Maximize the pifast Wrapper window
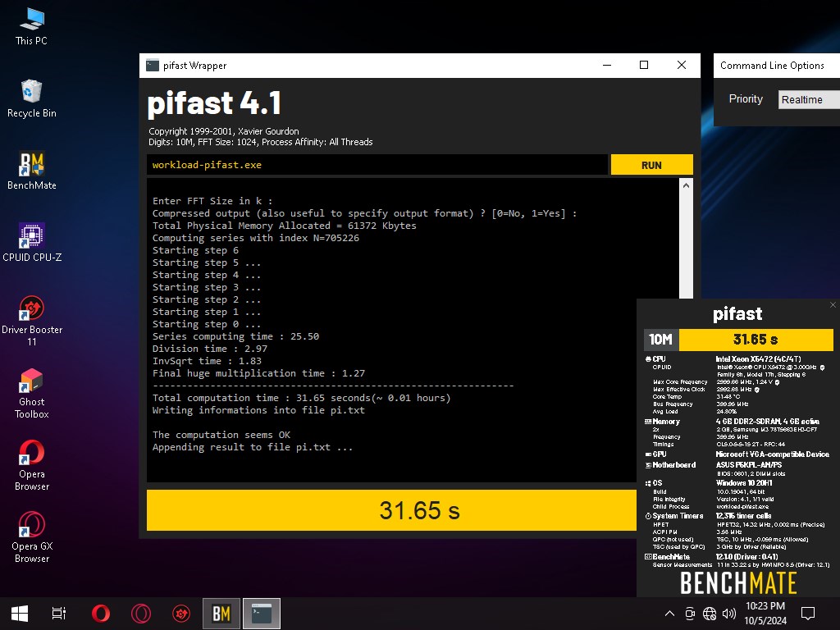The width and height of the screenshot is (840, 630). pos(644,66)
